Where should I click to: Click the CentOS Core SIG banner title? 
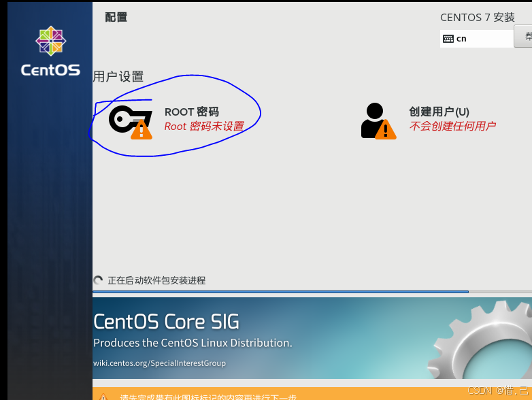[166, 322]
